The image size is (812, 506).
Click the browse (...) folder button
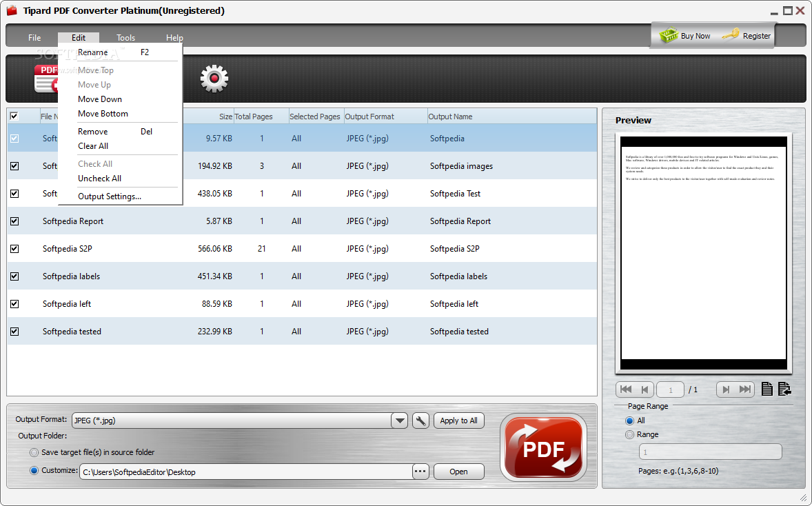point(420,472)
